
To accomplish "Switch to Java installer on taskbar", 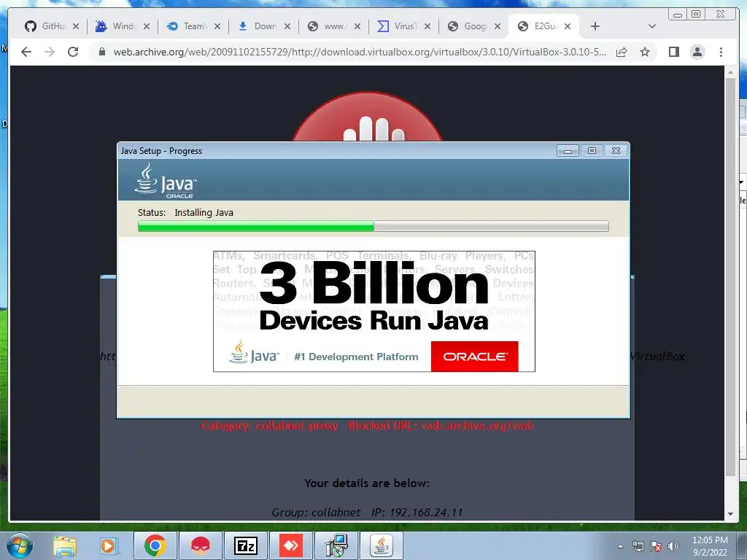I will 382,545.
